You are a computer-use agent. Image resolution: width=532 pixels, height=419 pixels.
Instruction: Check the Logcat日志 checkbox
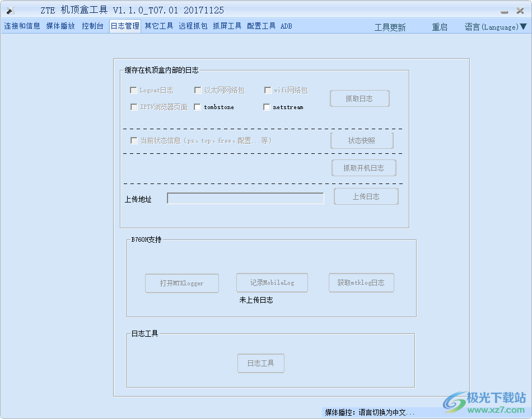133,90
